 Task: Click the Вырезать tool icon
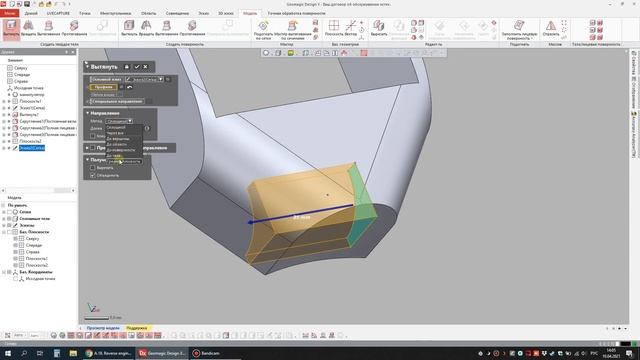click(x=379, y=29)
